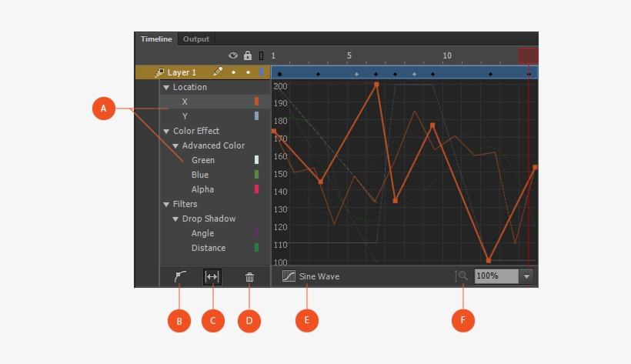The width and height of the screenshot is (631, 364).
Task: Click Layer 1 blue outline color square
Action: tap(261, 72)
